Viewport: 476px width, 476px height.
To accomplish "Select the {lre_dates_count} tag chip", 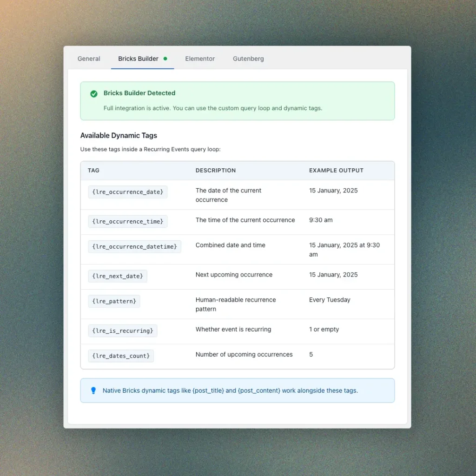I will pyautogui.click(x=121, y=356).
